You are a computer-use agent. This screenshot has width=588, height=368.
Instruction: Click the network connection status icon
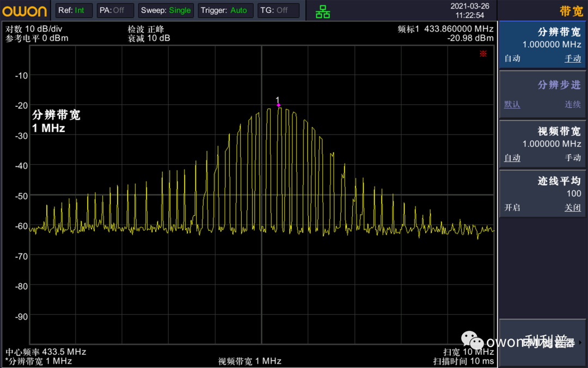tap(323, 11)
